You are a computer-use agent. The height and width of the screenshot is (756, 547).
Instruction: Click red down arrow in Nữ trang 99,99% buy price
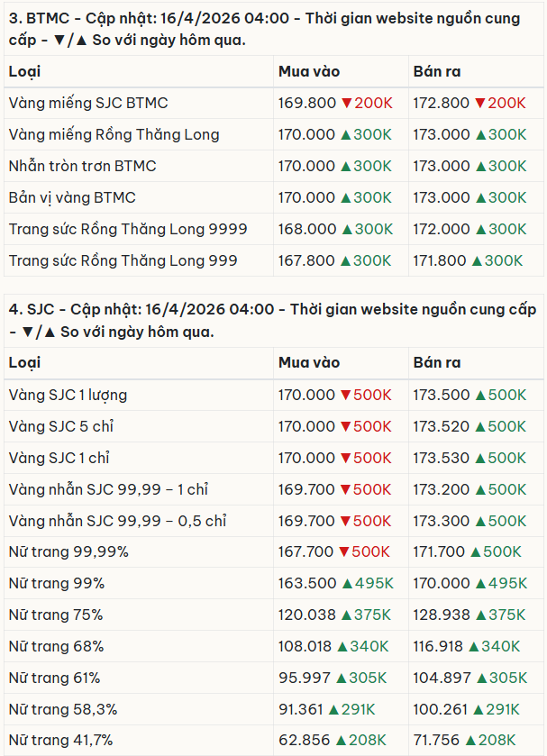coord(347,551)
